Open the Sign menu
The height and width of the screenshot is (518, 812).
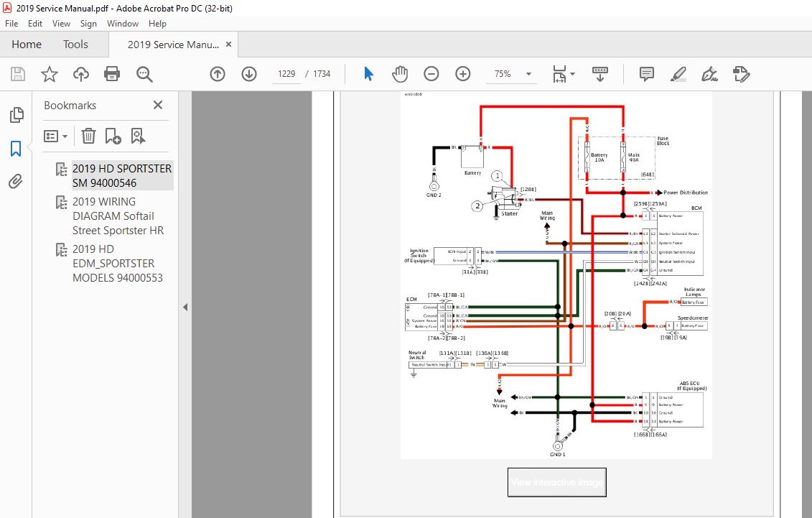88,23
